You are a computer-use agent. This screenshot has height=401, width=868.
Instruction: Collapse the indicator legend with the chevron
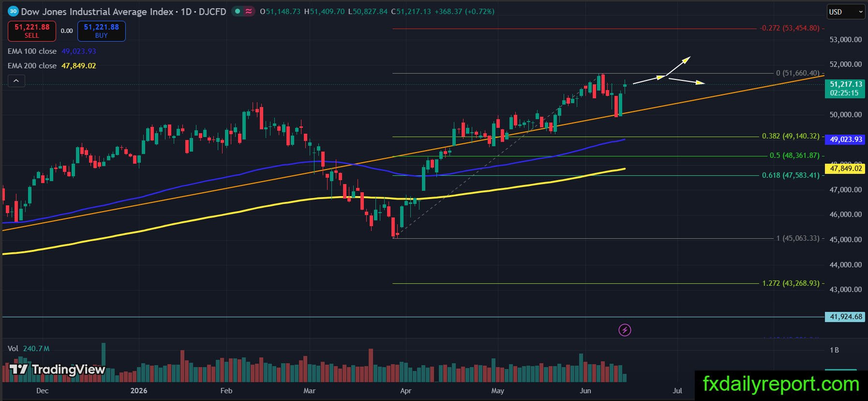(16, 81)
